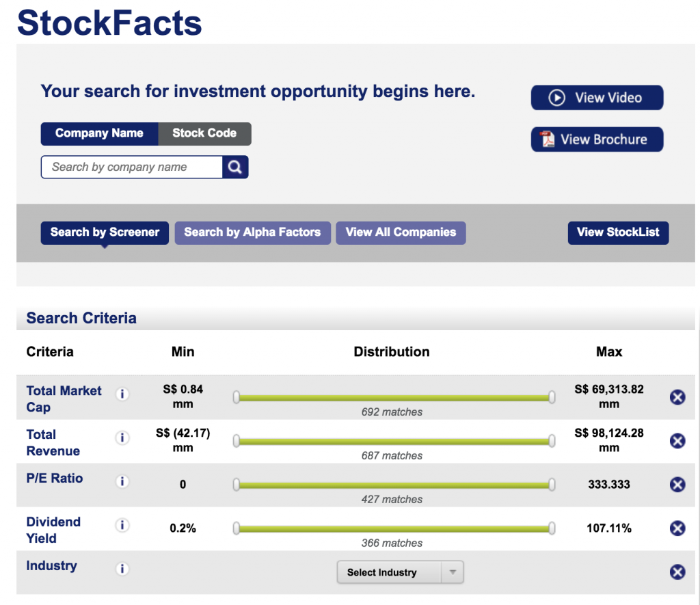Image resolution: width=700 pixels, height=605 pixels.
Task: Click the '333.333' max value
Action: click(x=609, y=485)
